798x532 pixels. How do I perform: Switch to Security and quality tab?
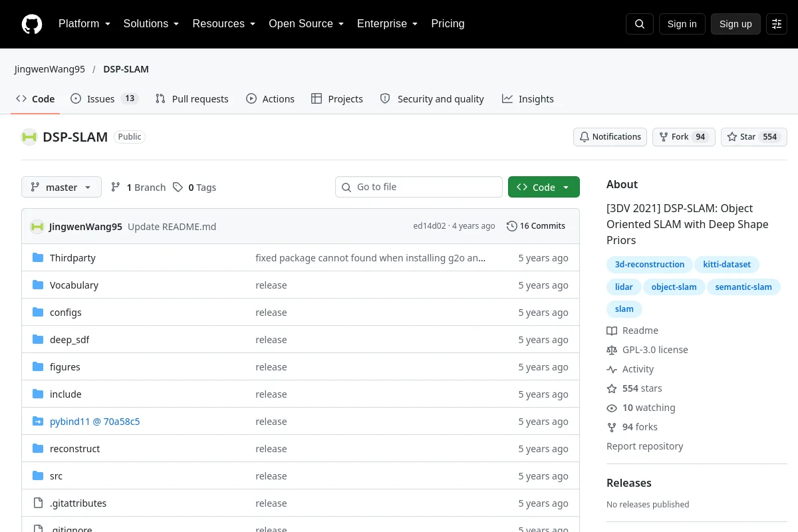point(432,99)
